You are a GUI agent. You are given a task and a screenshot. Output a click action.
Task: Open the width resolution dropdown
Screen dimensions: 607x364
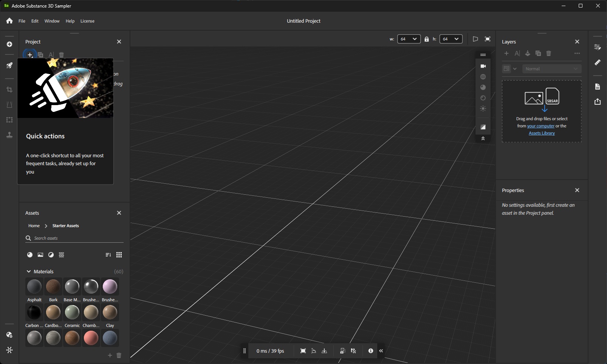click(409, 39)
